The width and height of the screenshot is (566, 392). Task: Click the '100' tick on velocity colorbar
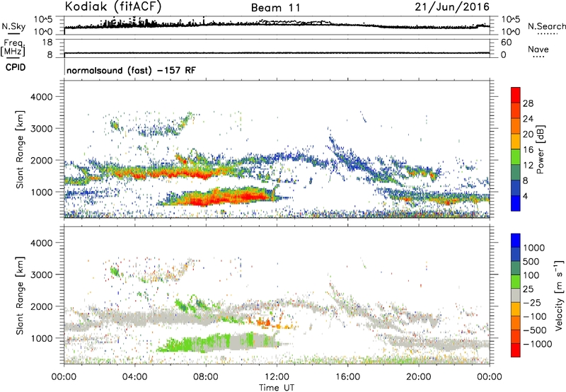pos(531,275)
